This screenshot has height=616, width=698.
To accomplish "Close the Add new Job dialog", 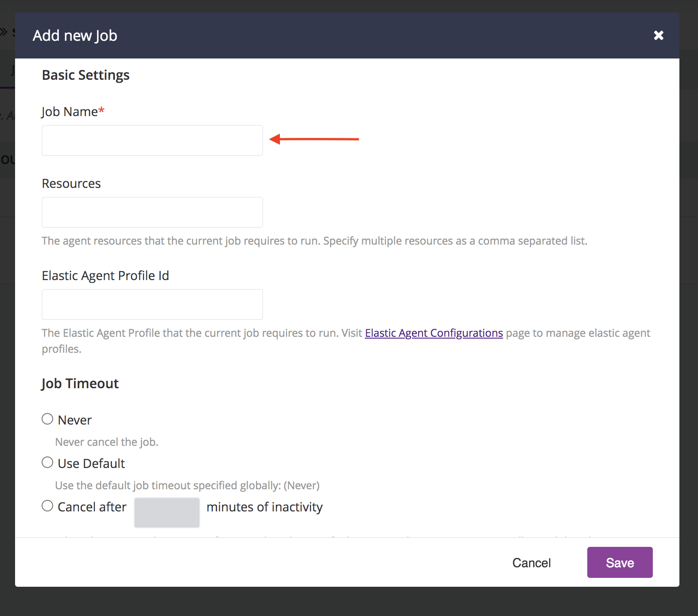I will pos(659,35).
